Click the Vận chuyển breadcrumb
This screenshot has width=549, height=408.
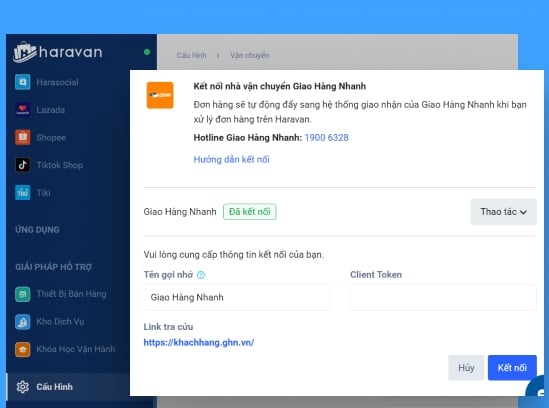click(250, 55)
